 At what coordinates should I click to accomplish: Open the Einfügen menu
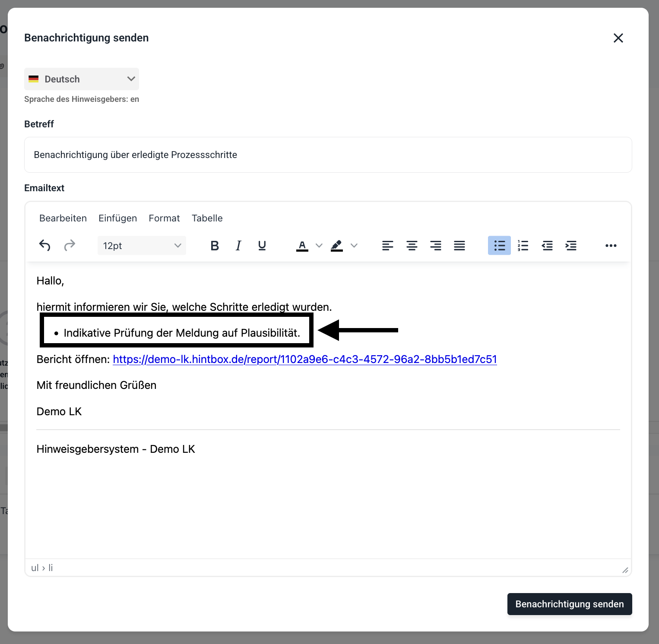[117, 218]
